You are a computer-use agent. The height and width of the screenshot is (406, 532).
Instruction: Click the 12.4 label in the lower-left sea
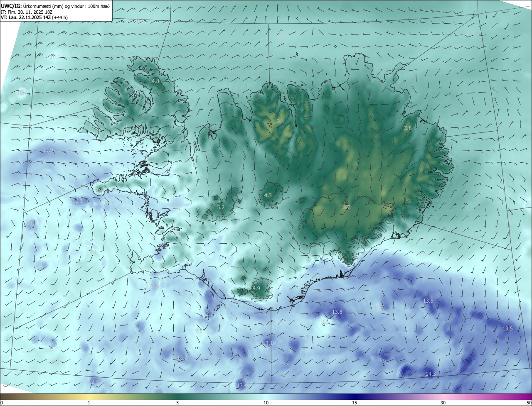coord(94,381)
